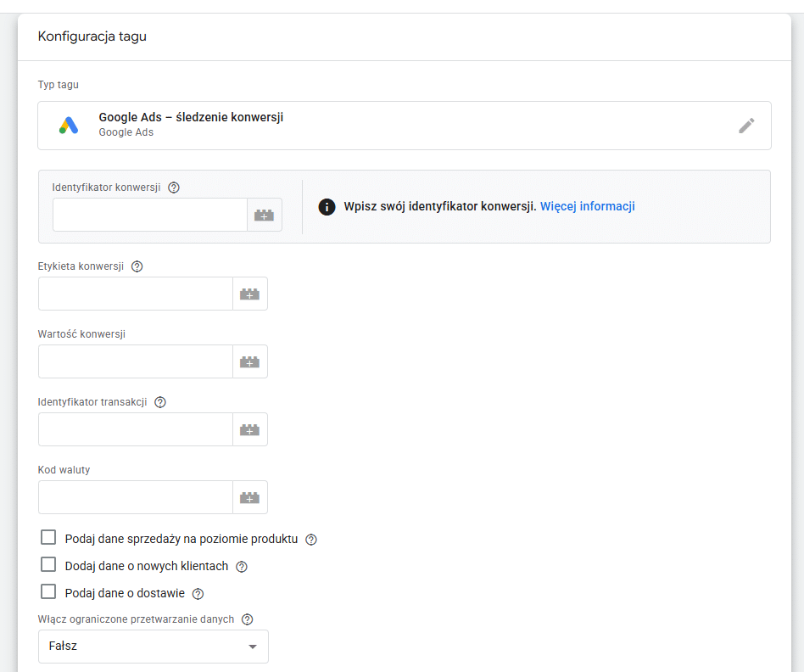Image resolution: width=804 pixels, height=672 pixels.
Task: Select the Google Ads – śledzenie konwersji tag type
Action: pos(405,126)
